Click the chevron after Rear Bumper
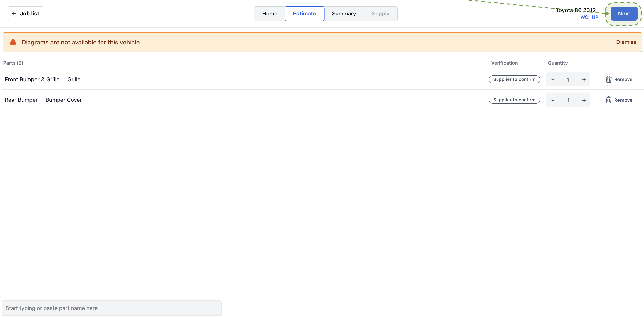The height and width of the screenshot is (317, 644). tap(42, 100)
